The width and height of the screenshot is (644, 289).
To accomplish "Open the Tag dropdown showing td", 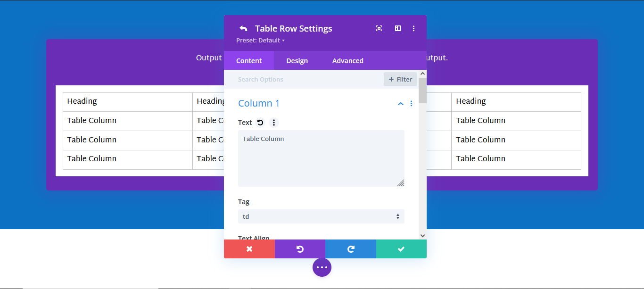I will pos(321,216).
